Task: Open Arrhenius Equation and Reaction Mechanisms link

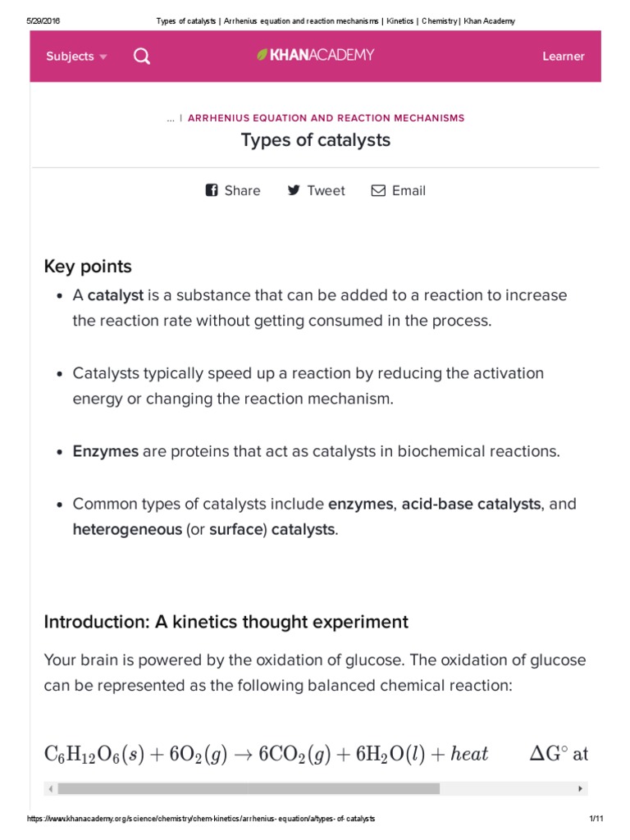Action: tap(326, 118)
